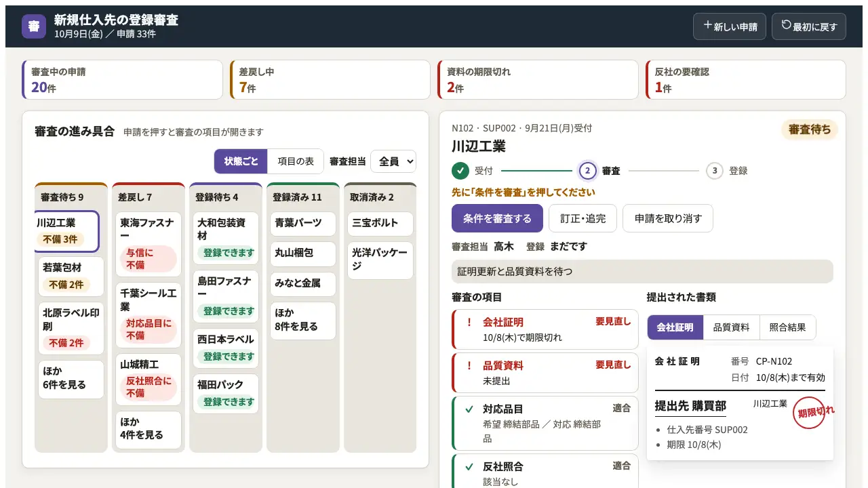Image resolution: width=868 pixels, height=488 pixels.
Task: Open the みなと金属 application card
Action: pos(303,284)
